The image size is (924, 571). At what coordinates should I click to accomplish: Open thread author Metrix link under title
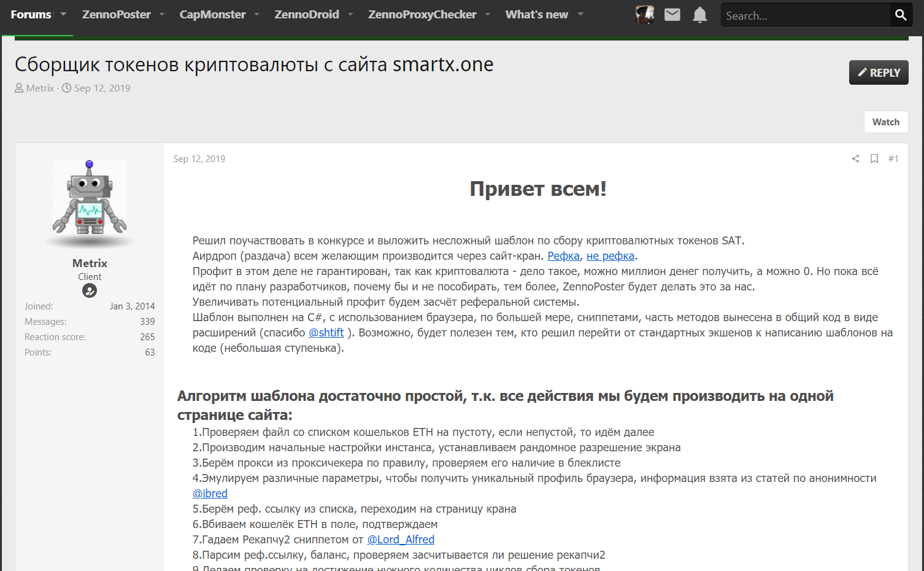pyautogui.click(x=40, y=88)
